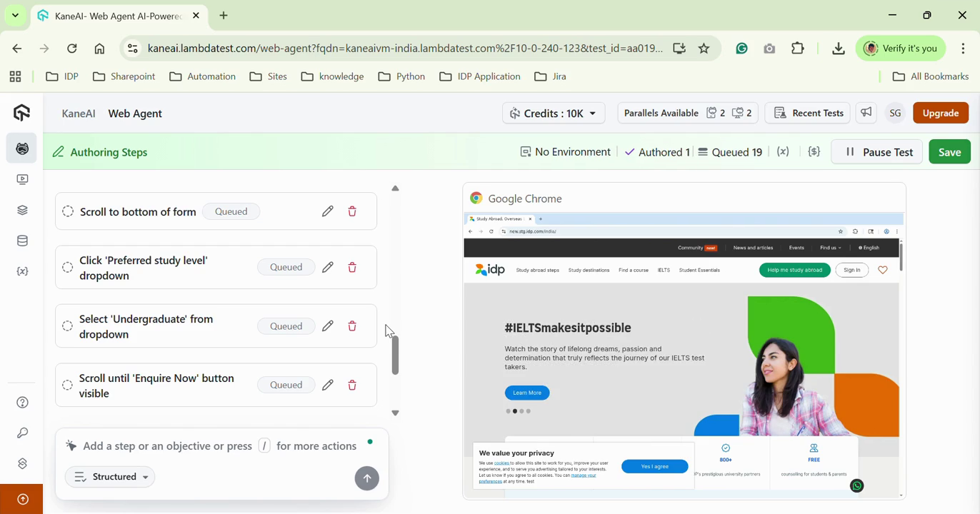Click the browser address bar URL
Screen dimensions: 980x514
[x=405, y=49]
